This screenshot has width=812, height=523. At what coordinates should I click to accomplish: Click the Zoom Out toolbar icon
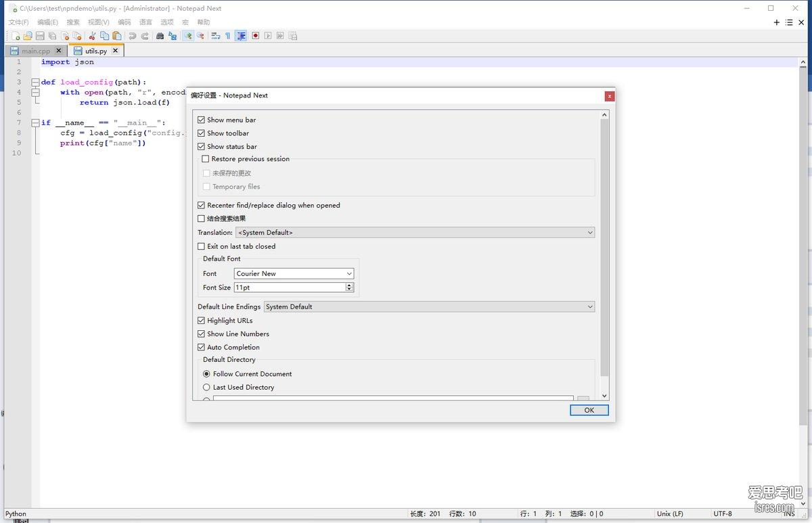pyautogui.click(x=200, y=36)
